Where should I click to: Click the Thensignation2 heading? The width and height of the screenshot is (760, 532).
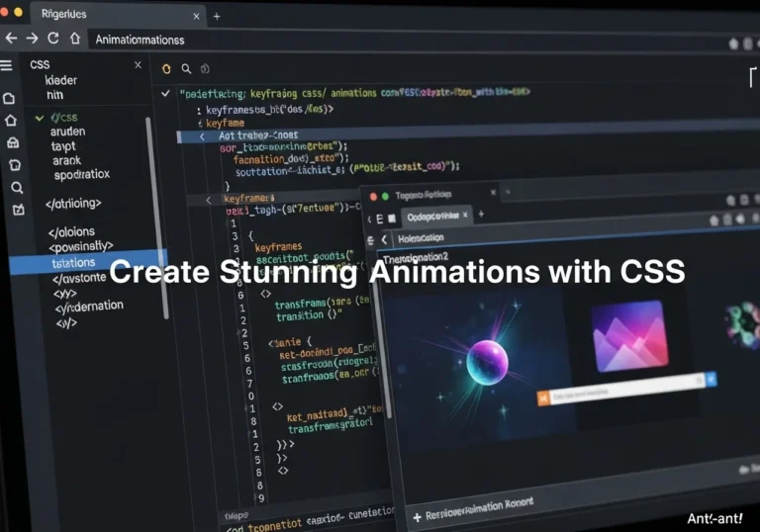pos(416,257)
